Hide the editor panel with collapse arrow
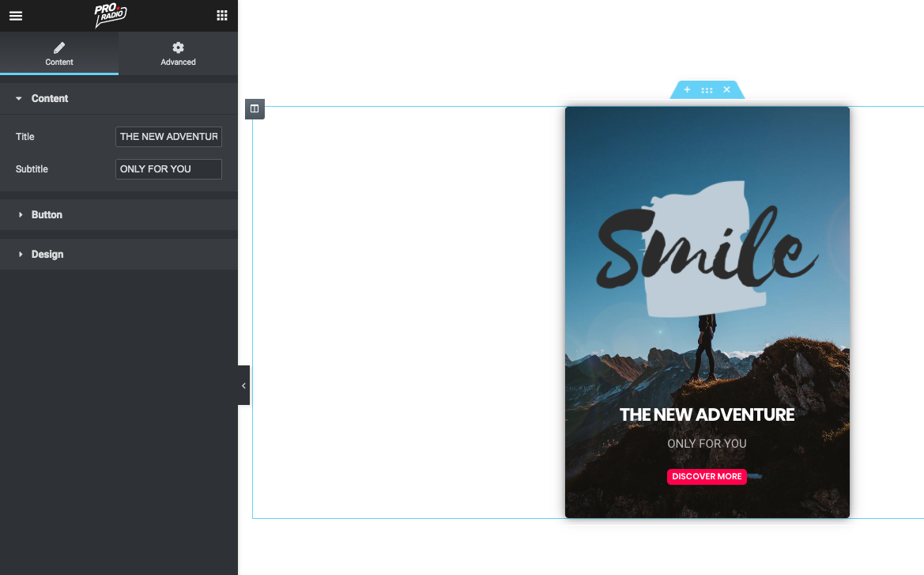924x575 pixels. pyautogui.click(x=243, y=385)
